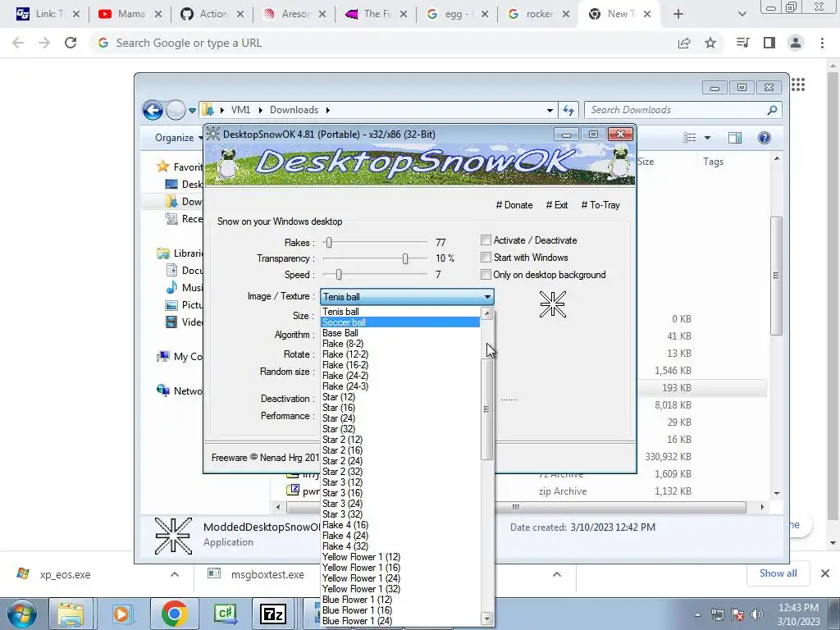Click # Exit link

557,204
